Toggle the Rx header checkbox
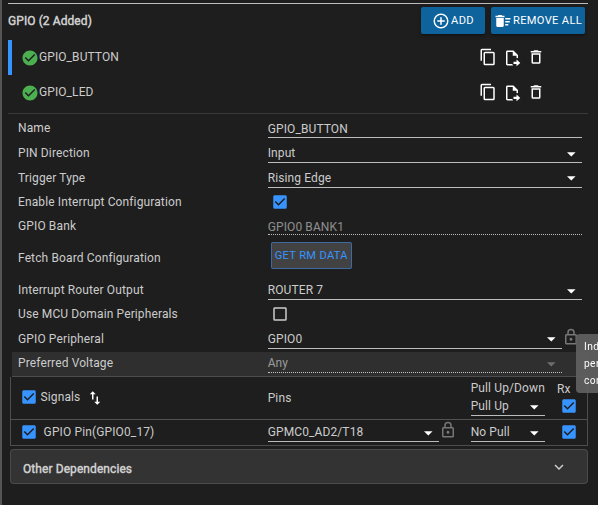 569,406
